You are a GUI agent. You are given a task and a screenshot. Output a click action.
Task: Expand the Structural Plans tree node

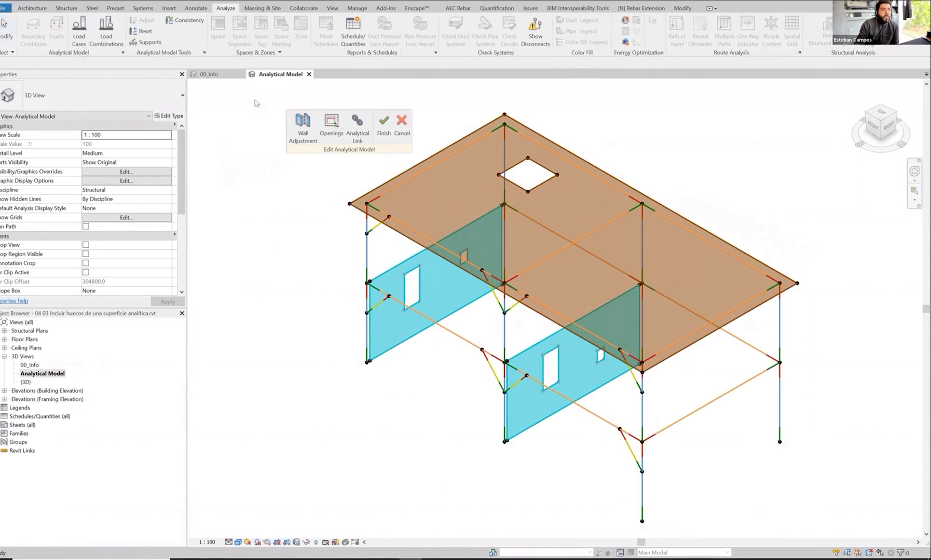[5, 331]
